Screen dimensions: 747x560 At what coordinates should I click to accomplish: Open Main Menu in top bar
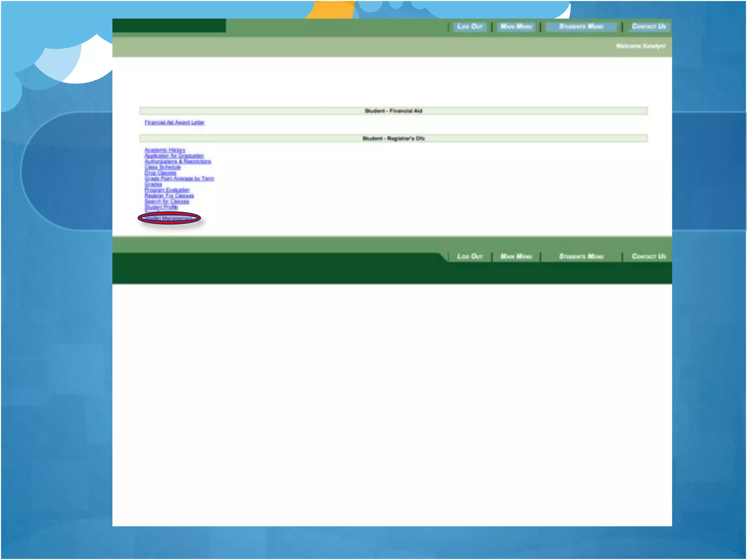point(516,27)
